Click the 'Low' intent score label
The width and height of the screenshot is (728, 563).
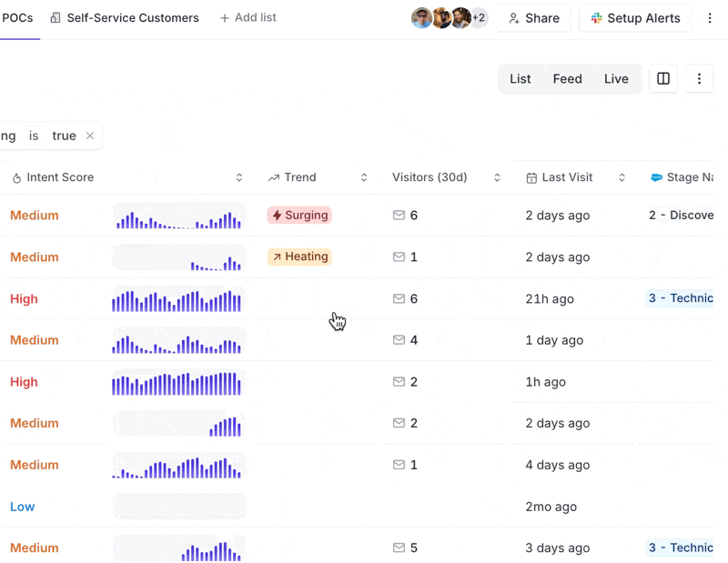coord(22,507)
